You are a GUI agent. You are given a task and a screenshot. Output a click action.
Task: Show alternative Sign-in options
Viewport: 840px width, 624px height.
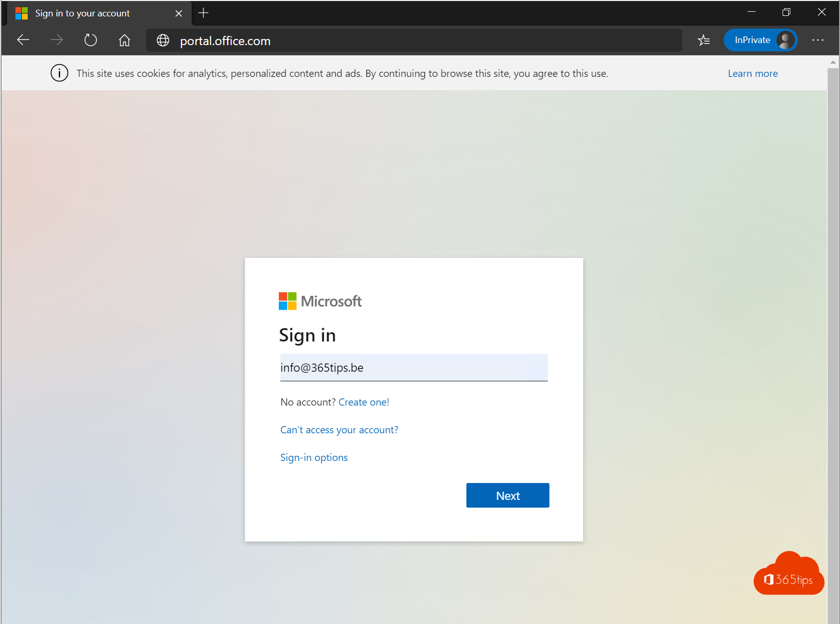pos(314,457)
